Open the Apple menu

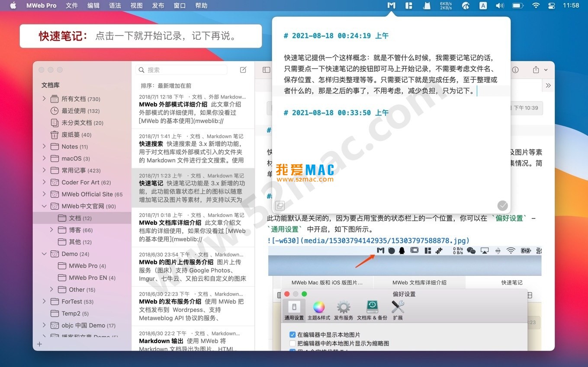pos(13,6)
